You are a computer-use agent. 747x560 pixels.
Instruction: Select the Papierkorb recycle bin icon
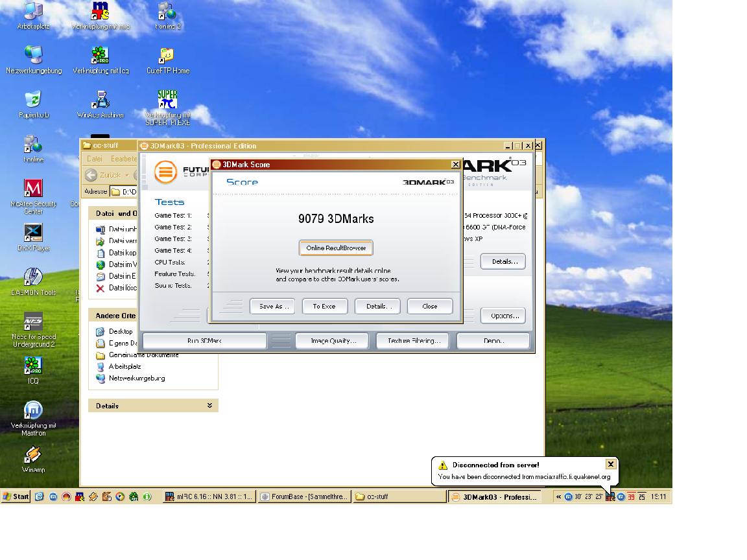pos(33,104)
